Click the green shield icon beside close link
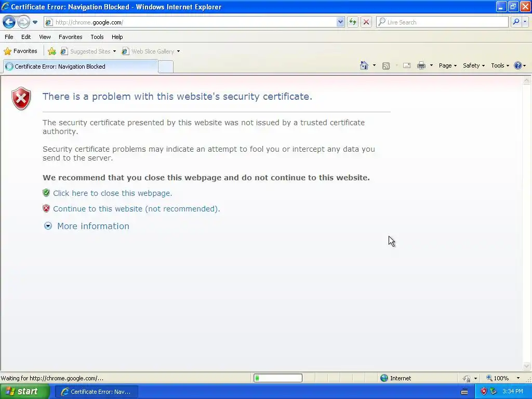 [46, 193]
